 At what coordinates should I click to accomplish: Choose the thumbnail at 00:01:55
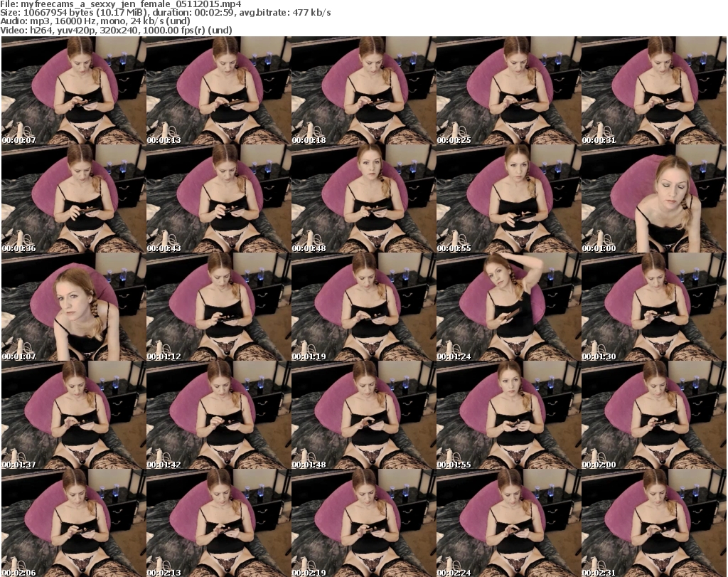point(508,415)
